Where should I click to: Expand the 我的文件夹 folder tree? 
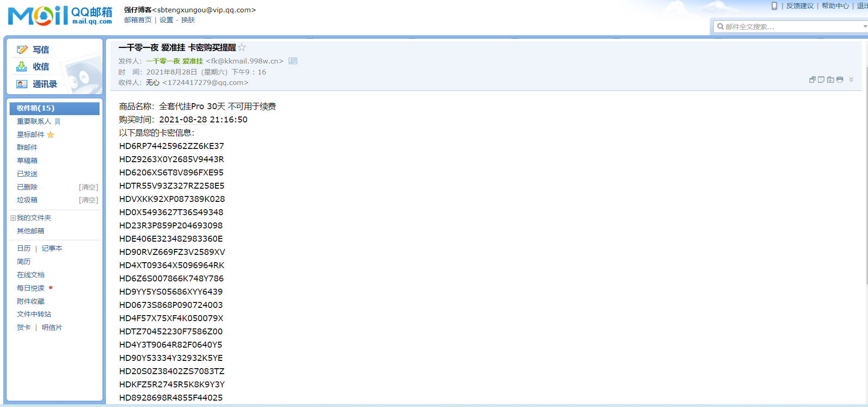pos(13,218)
